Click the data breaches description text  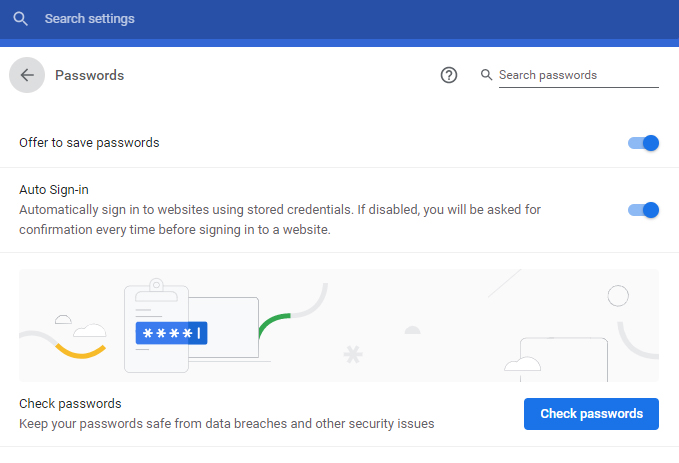[x=226, y=424]
